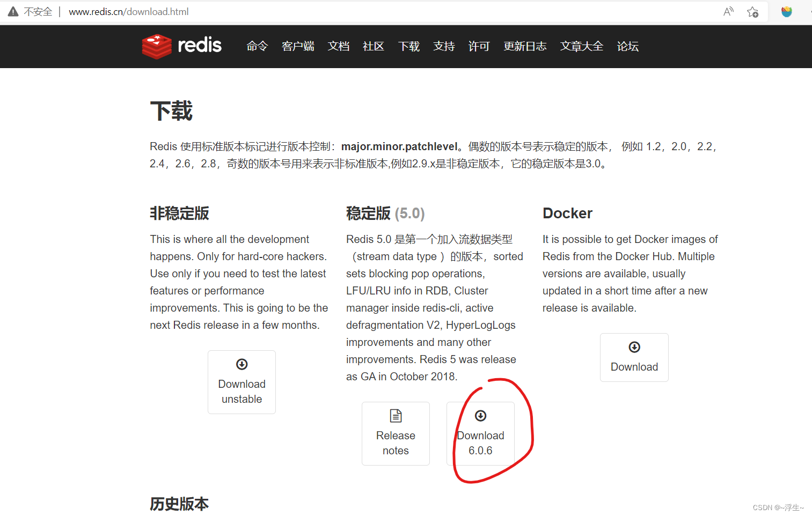The height and width of the screenshot is (516, 812).
Task: Click the document icon above Release notes
Action: pyautogui.click(x=396, y=416)
